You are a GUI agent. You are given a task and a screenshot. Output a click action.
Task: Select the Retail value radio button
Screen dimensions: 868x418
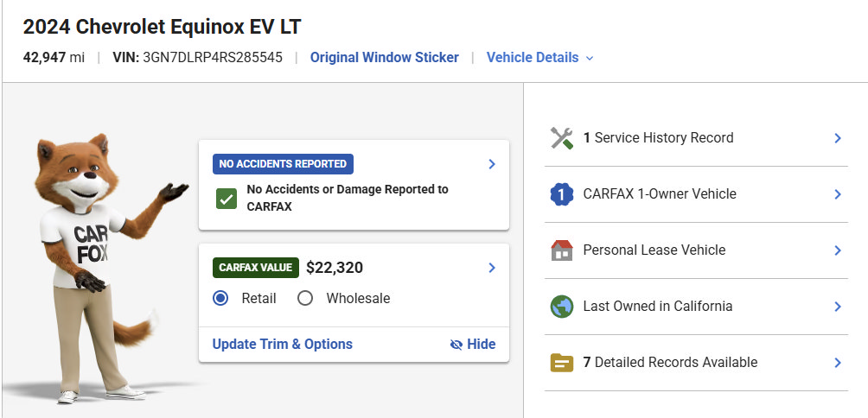click(x=220, y=299)
